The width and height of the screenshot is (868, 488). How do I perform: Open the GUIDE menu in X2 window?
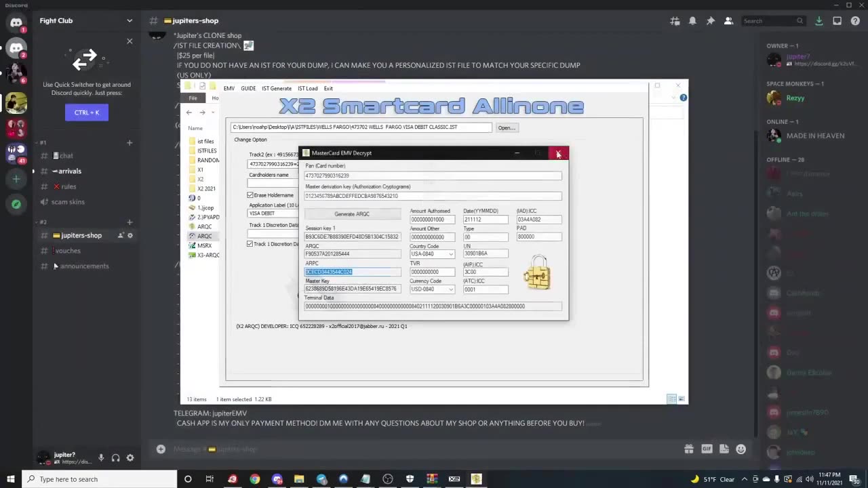pos(248,89)
